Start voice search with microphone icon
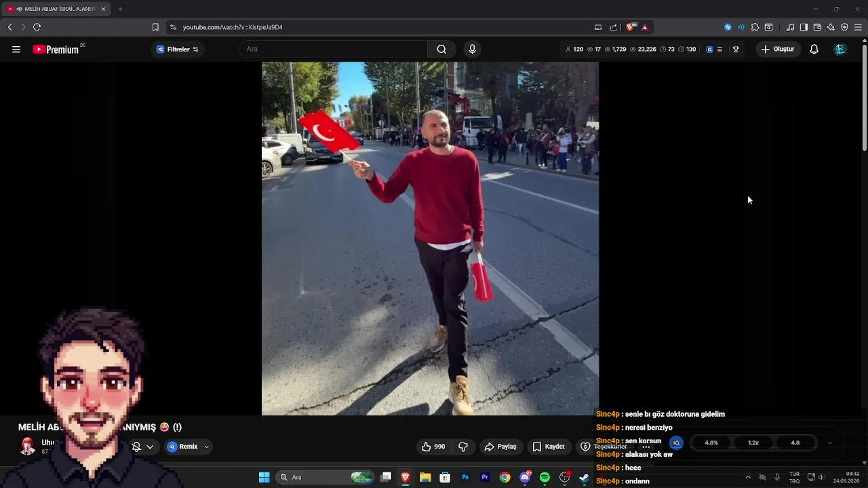Image resolution: width=868 pixels, height=488 pixels. coord(472,49)
